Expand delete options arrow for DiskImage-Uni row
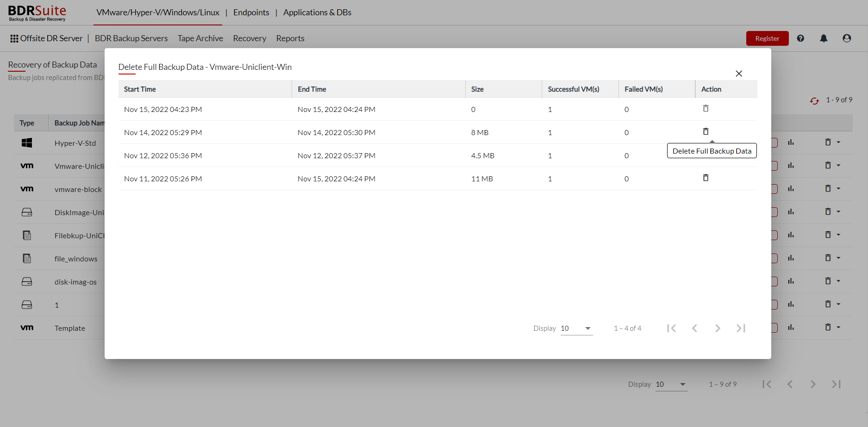This screenshot has height=427, width=868. coord(838,212)
